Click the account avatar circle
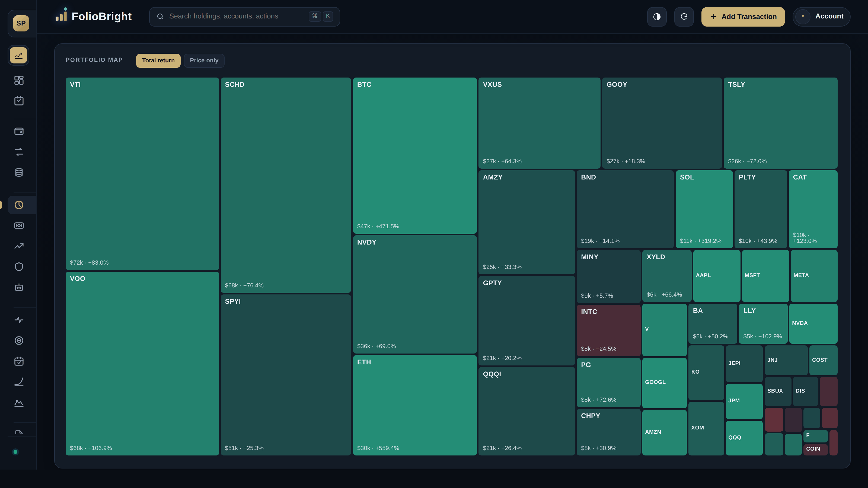868x488 pixels. click(x=803, y=16)
